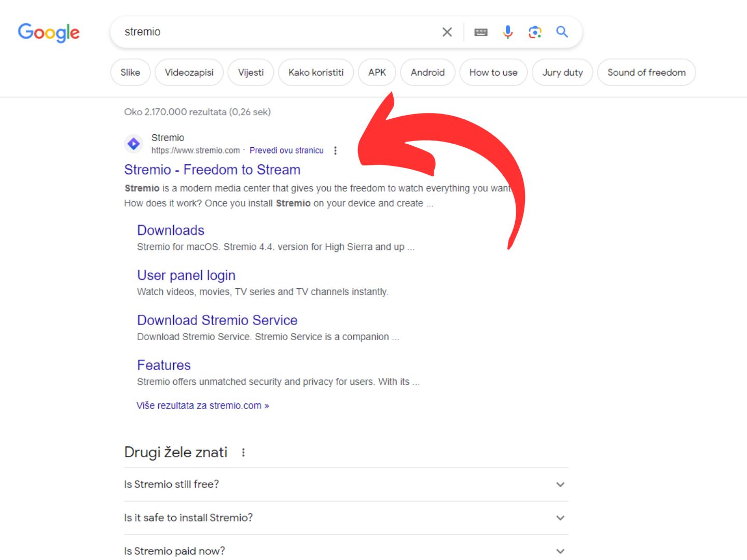
Task: Click the Google logo
Action: [49, 32]
